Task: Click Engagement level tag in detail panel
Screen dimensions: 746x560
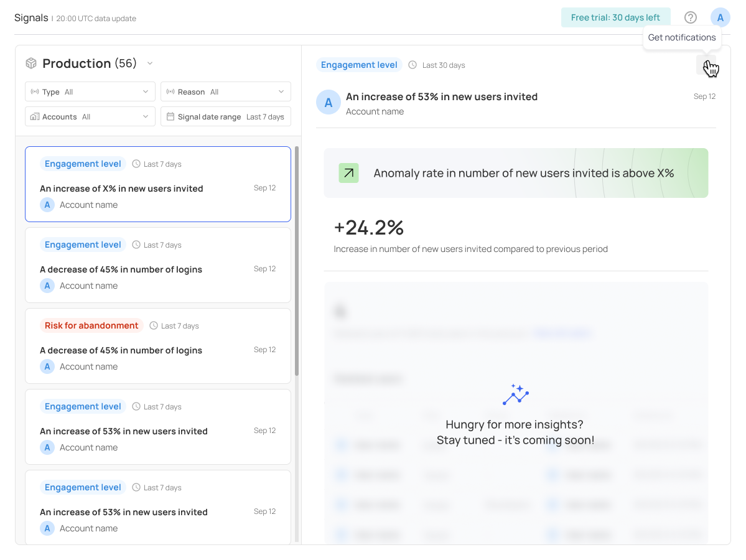Action: click(x=359, y=65)
